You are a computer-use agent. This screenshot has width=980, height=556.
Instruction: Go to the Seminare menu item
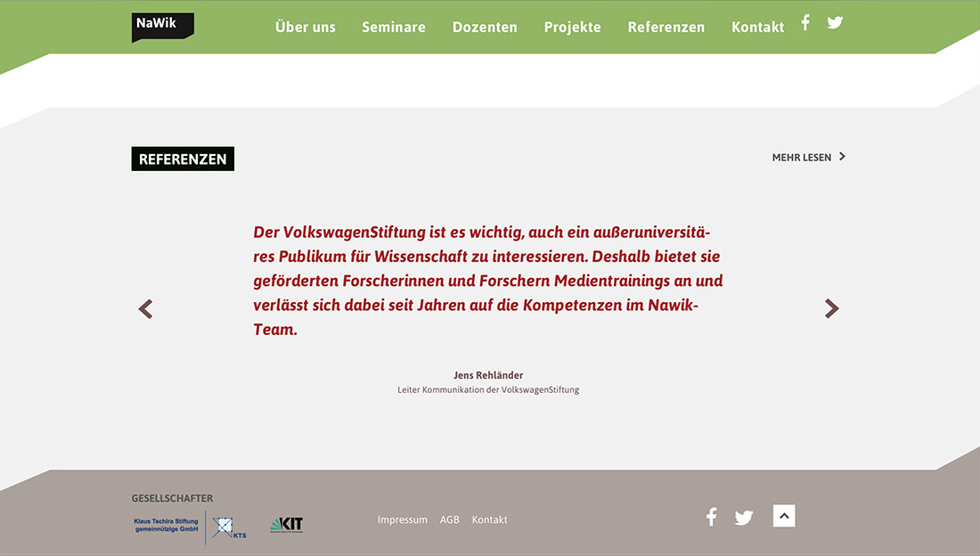click(x=394, y=28)
